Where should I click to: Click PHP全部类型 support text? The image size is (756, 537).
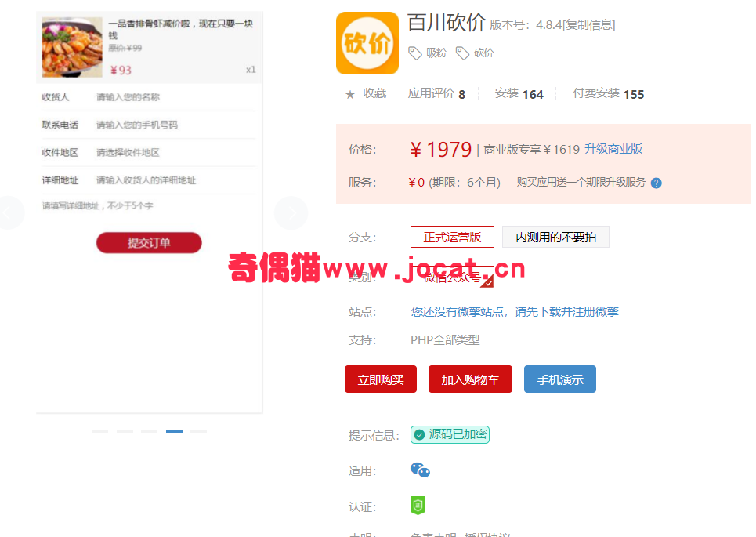click(445, 340)
